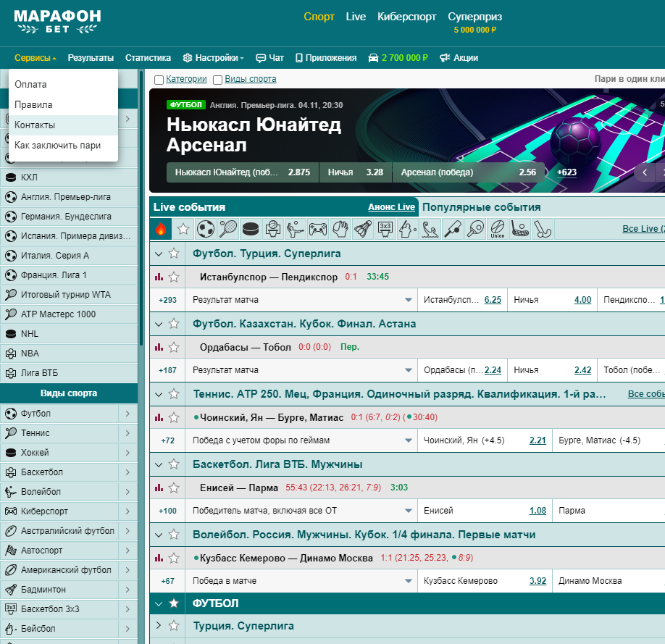Collapse the Теннис. ATP 250 section chevron

pyautogui.click(x=159, y=395)
